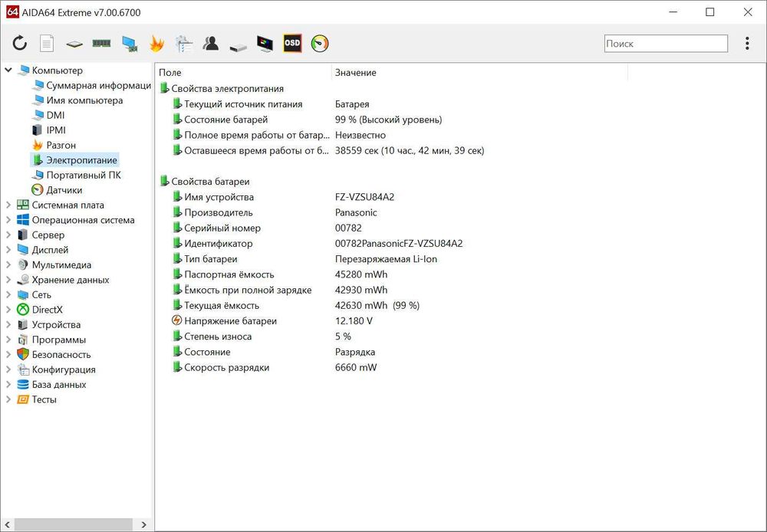Click the tree scrollbar right arrow
This screenshot has height=532, width=767.
click(143, 524)
